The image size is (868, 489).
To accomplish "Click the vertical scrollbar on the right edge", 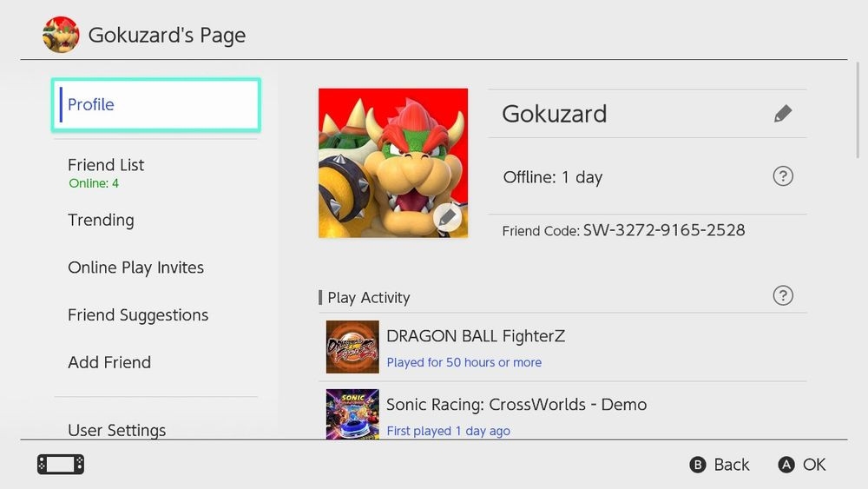I will click(858, 113).
